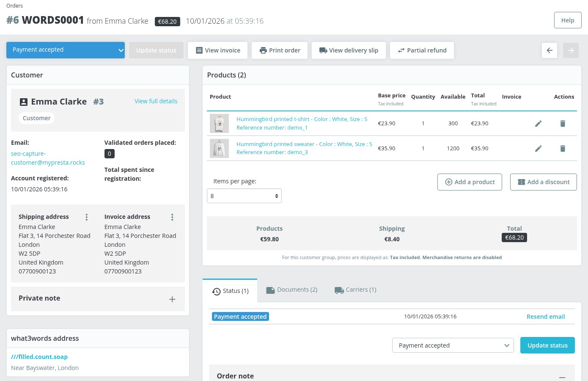Click Print order button
The image size is (588, 381).
pyautogui.click(x=280, y=50)
